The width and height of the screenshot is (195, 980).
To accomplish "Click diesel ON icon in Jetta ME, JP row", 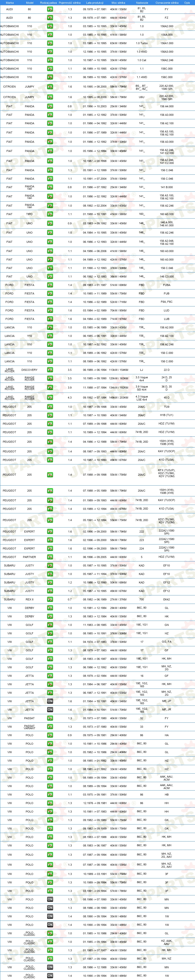I will (x=50, y=701).
